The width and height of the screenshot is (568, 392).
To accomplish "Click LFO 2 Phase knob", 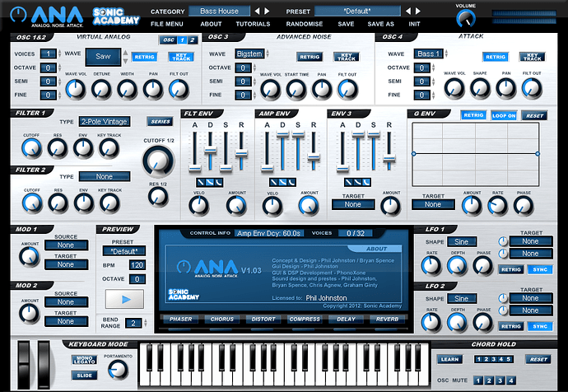I will [x=483, y=323].
